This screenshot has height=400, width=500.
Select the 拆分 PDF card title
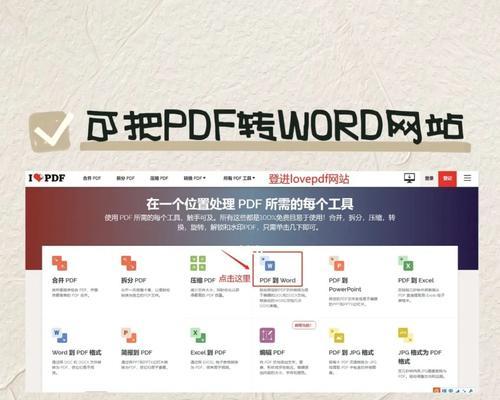tap(134, 280)
